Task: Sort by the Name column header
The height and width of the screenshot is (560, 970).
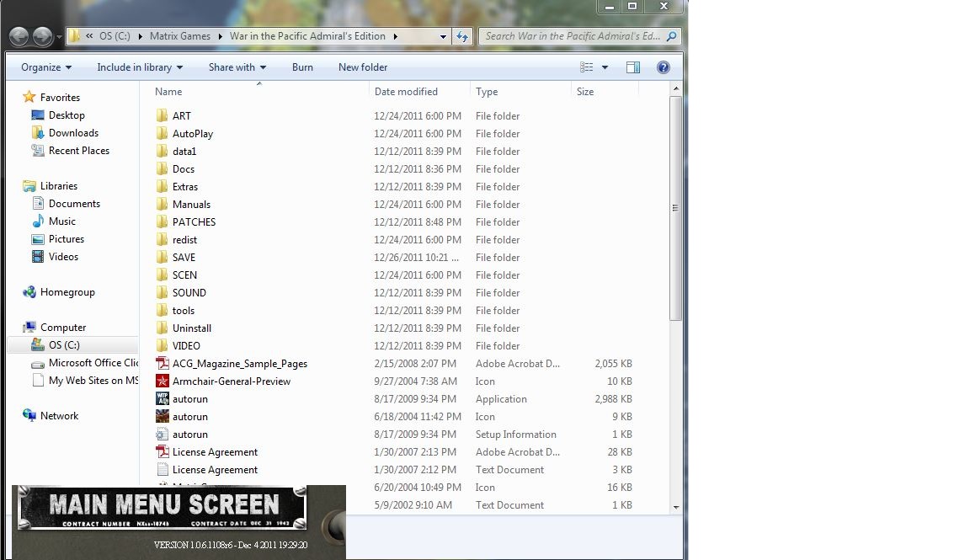Action: (168, 92)
